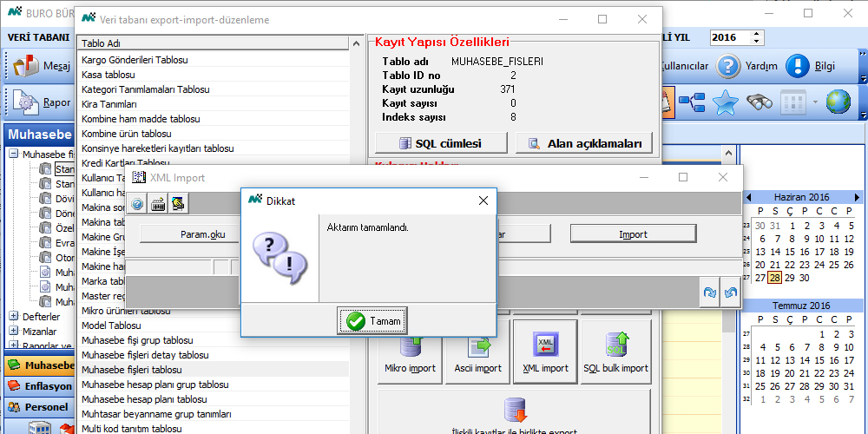The image size is (868, 434).
Task: Click the binoculars search icon
Action: click(759, 102)
